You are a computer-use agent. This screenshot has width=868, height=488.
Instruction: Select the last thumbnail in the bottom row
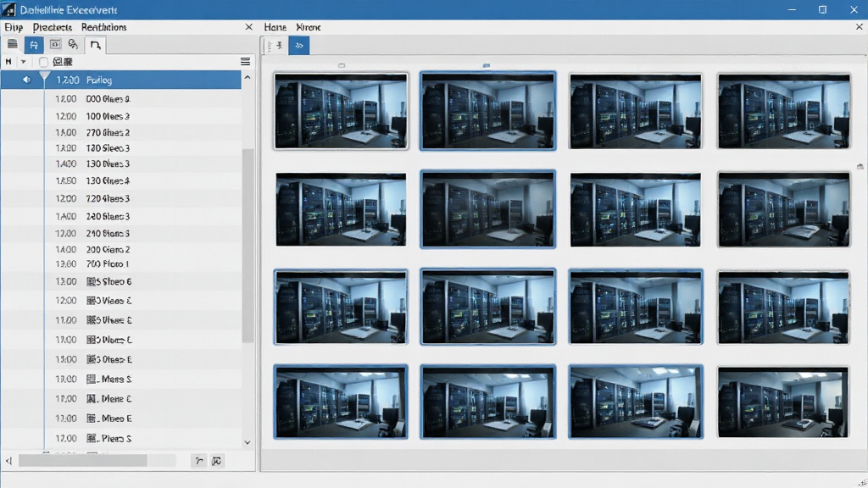click(x=782, y=402)
